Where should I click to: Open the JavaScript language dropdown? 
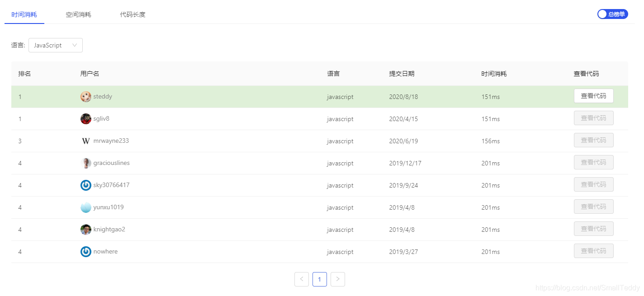coord(55,45)
